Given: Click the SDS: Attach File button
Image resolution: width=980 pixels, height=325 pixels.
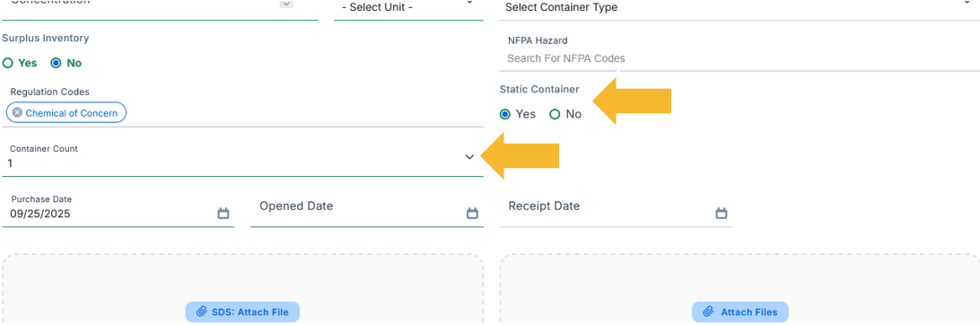Looking at the screenshot, I should coord(242,312).
